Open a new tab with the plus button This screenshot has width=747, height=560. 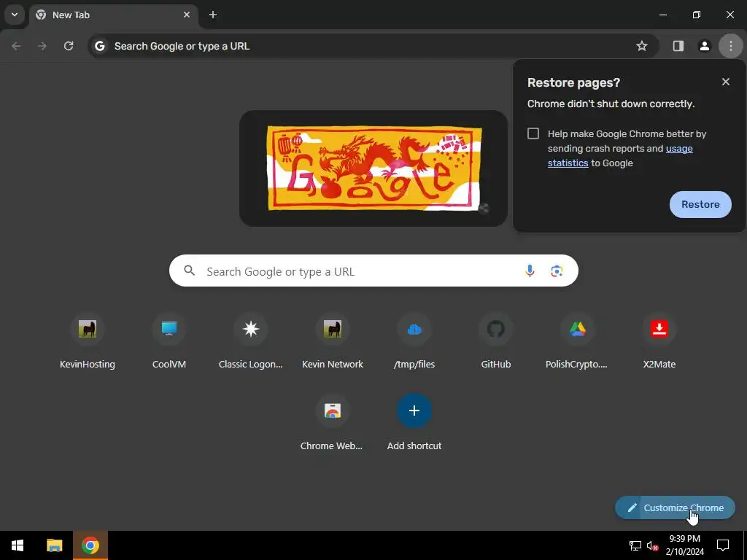[213, 15]
